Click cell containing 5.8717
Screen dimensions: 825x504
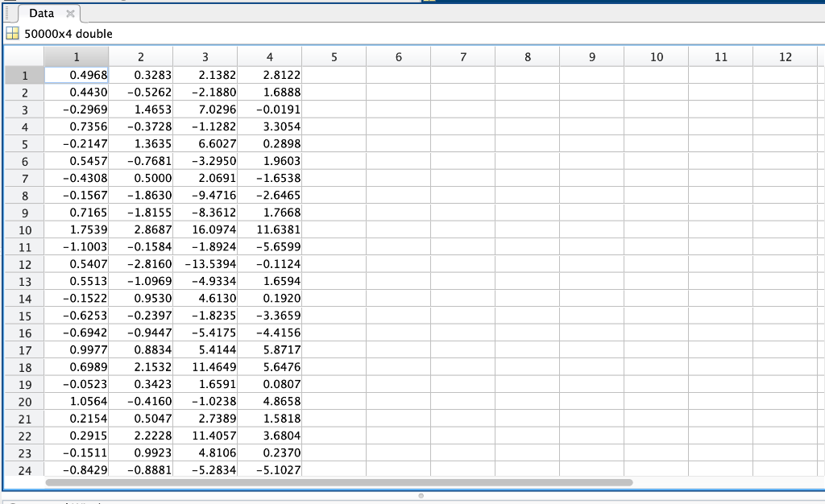point(270,350)
